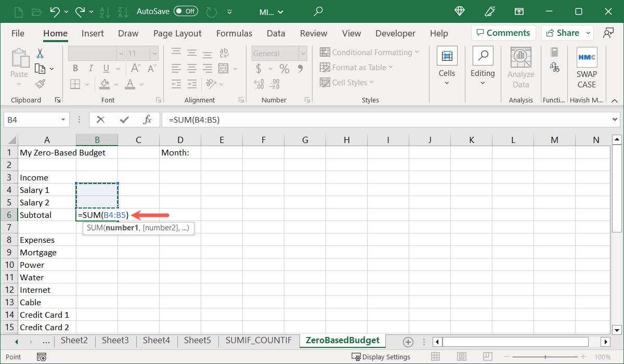The image size is (624, 364).
Task: Switch to the Formulas ribbon tab
Action: tap(234, 33)
